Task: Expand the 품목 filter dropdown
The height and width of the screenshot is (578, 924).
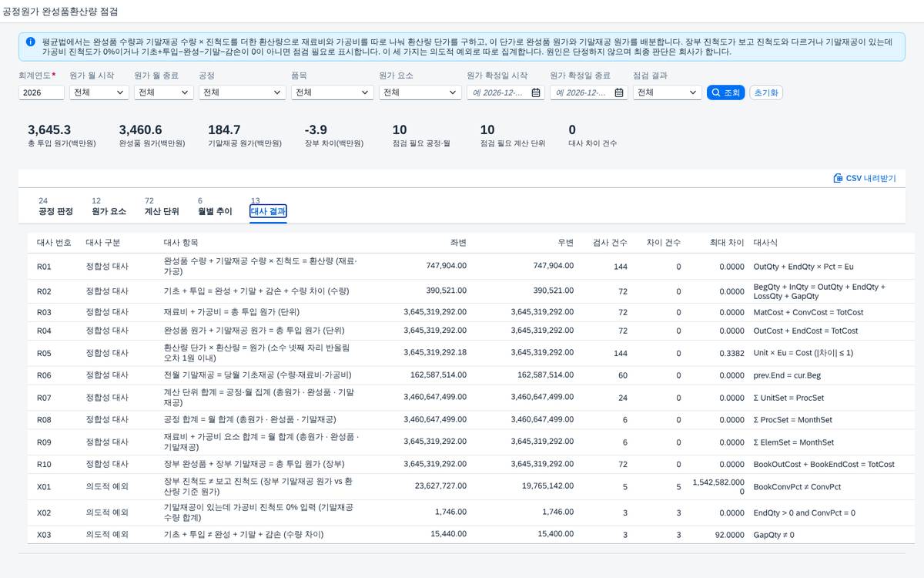Action: [332, 92]
